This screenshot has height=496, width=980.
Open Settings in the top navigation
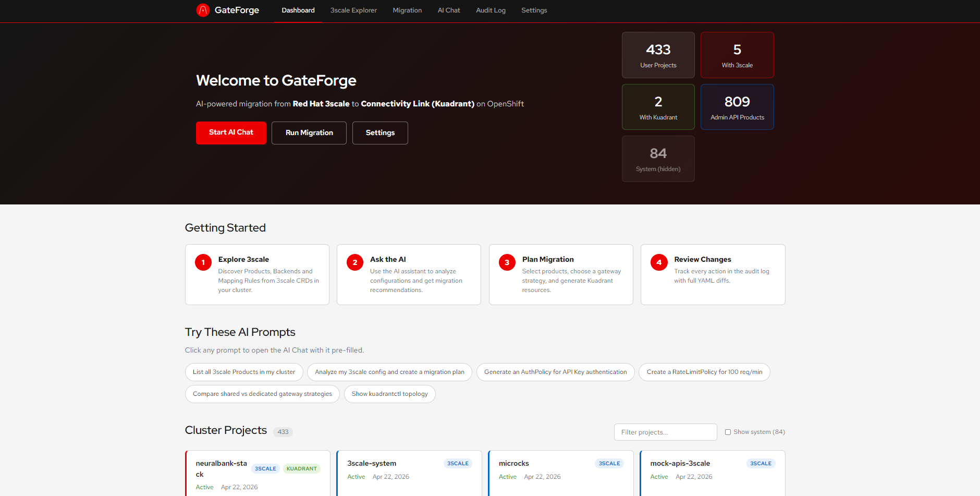pyautogui.click(x=534, y=10)
